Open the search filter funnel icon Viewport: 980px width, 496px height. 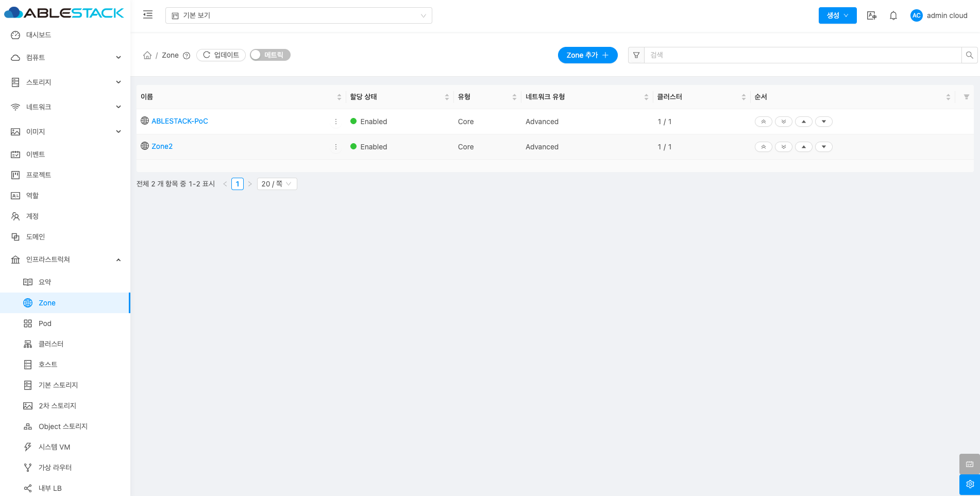[x=636, y=55]
